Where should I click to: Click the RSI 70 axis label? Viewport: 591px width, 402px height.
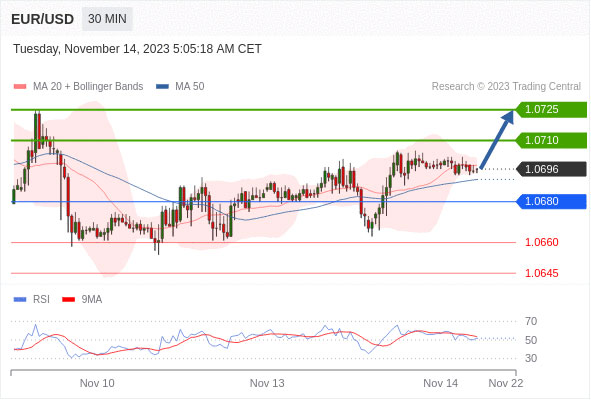pos(531,321)
